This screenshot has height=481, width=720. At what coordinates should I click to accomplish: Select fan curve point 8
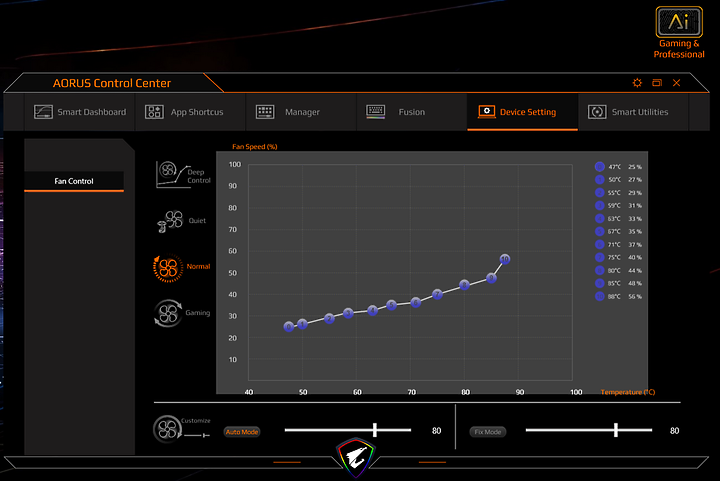pyautogui.click(x=464, y=285)
